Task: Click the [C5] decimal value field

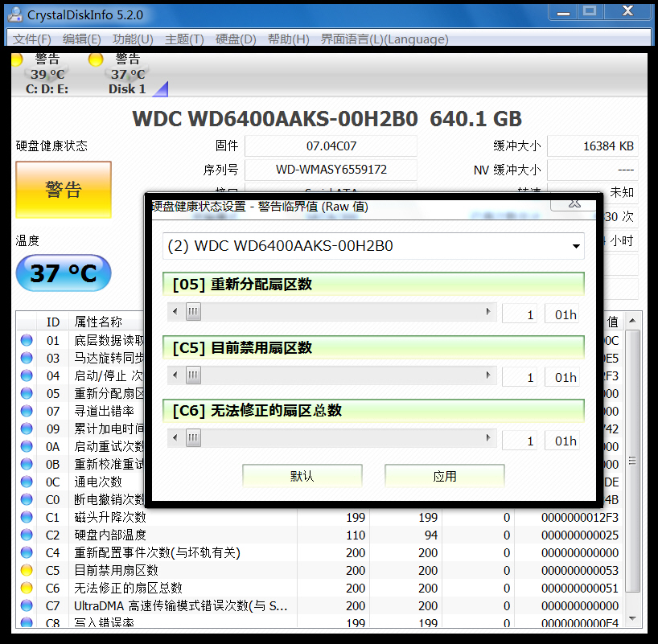Action: (520, 377)
